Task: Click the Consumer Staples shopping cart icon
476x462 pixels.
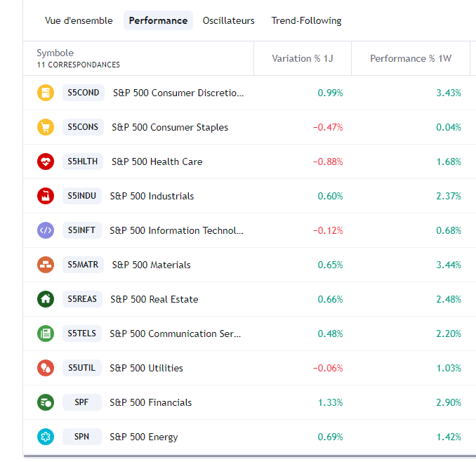Action: click(x=45, y=127)
